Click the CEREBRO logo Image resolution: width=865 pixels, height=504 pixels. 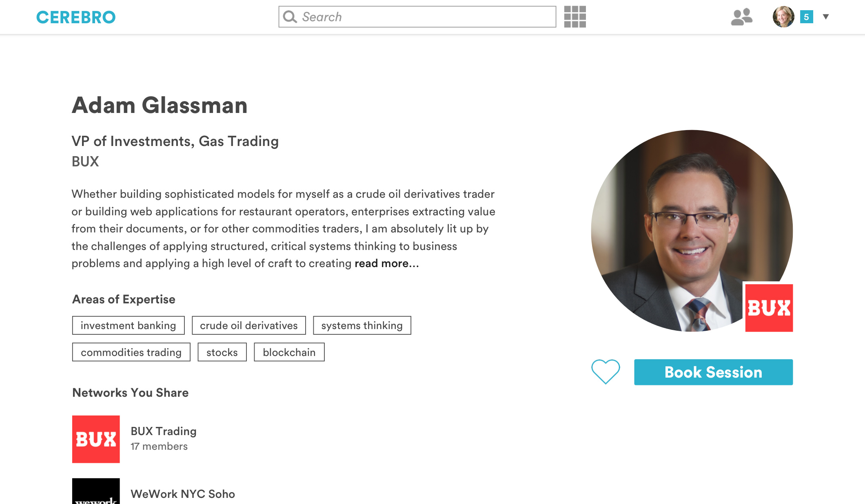(x=76, y=17)
